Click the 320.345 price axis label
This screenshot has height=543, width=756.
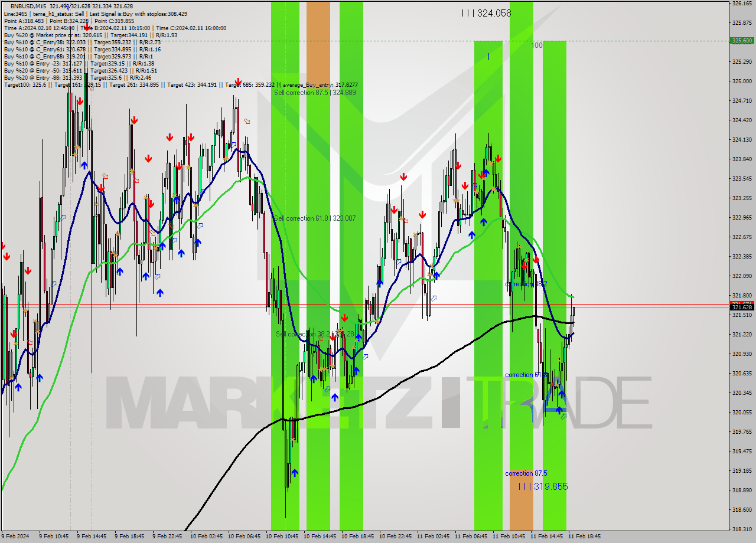tap(742, 392)
